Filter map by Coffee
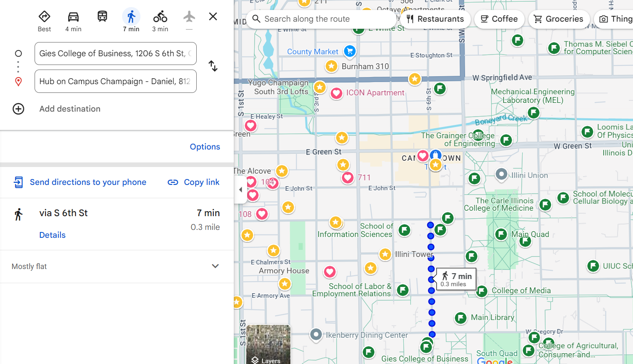The width and height of the screenshot is (633, 364). pos(499,19)
